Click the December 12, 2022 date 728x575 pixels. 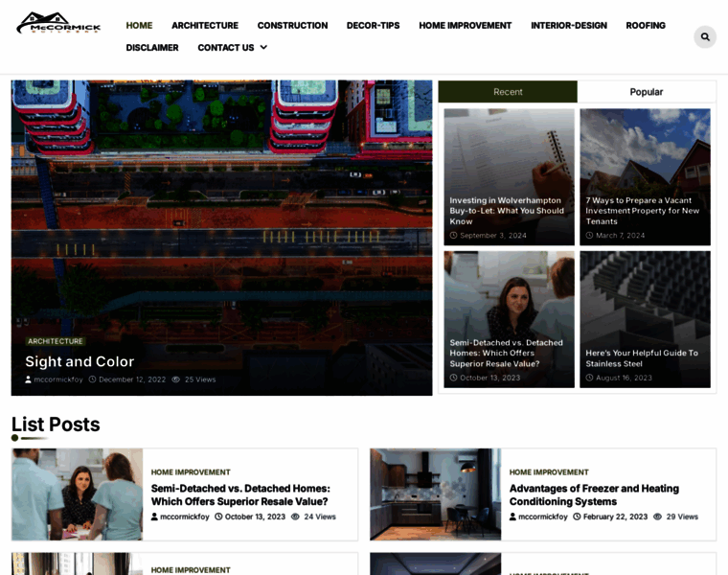click(132, 379)
